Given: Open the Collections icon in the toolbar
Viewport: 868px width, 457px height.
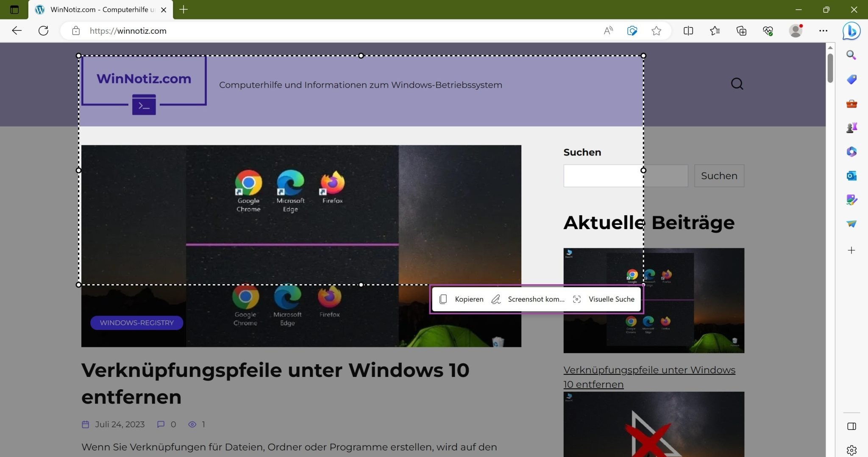Looking at the screenshot, I should pos(741,30).
